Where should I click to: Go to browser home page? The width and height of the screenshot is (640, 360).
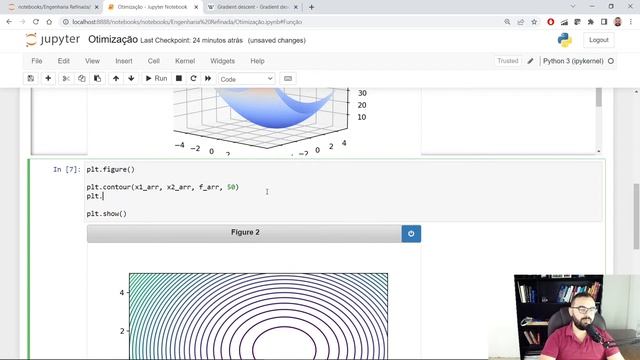[x=49, y=22]
